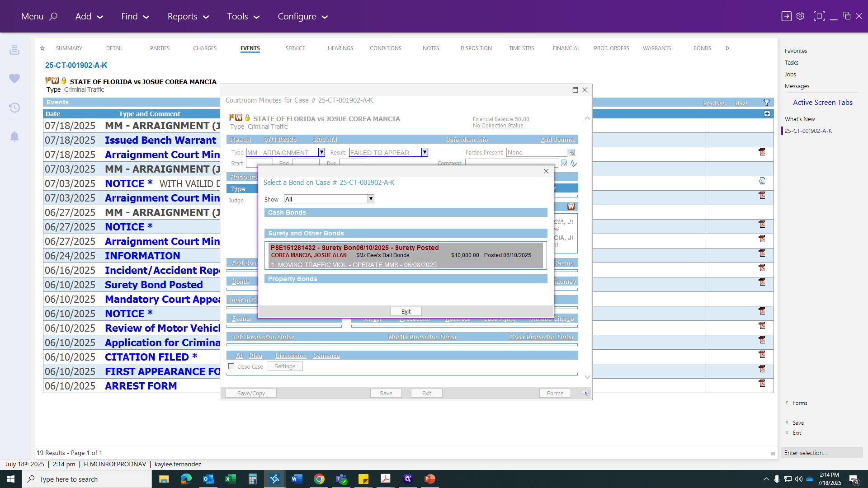Switch to the WARRANTS tab
This screenshot has width=868, height=488.
pos(657,48)
